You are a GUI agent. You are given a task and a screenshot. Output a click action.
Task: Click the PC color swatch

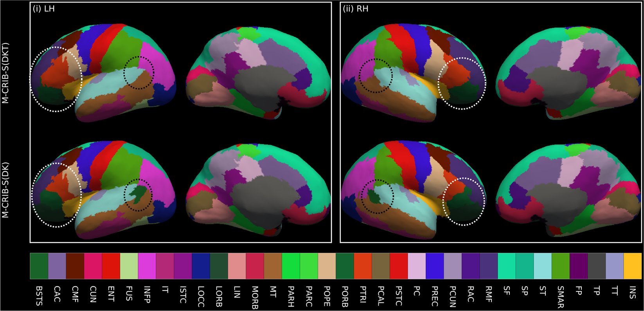417,266
